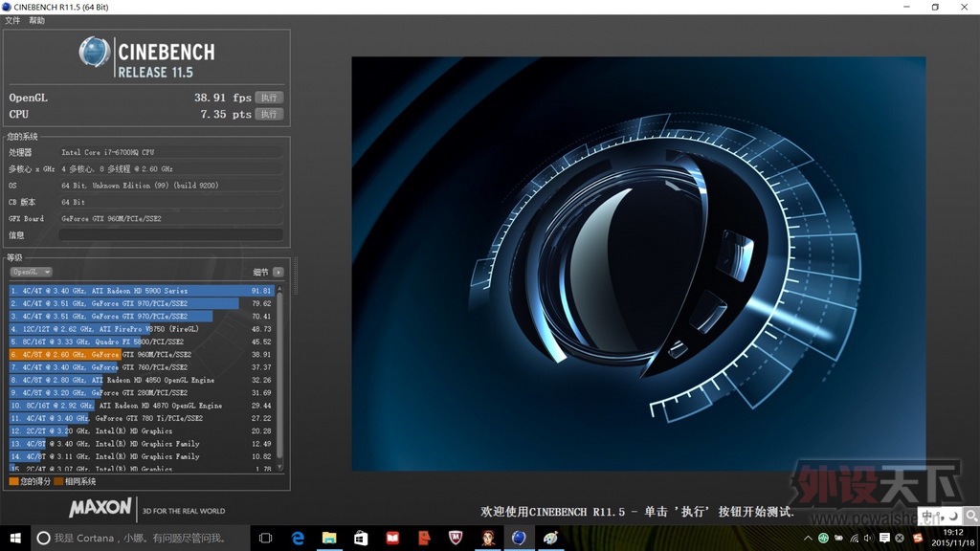This screenshot has height=551, width=980.
Task: Select ranking row 13 Intel HD Graphics Family 12.49
Action: tap(142, 444)
